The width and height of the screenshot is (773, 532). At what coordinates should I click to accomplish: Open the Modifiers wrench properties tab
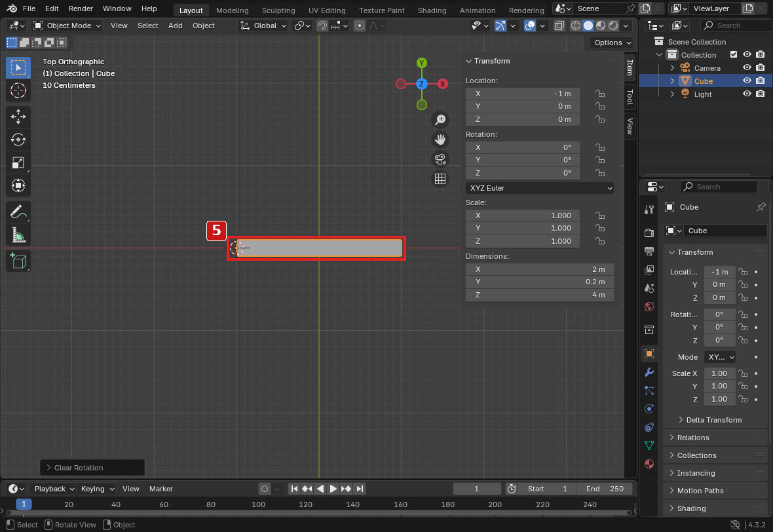[649, 372]
